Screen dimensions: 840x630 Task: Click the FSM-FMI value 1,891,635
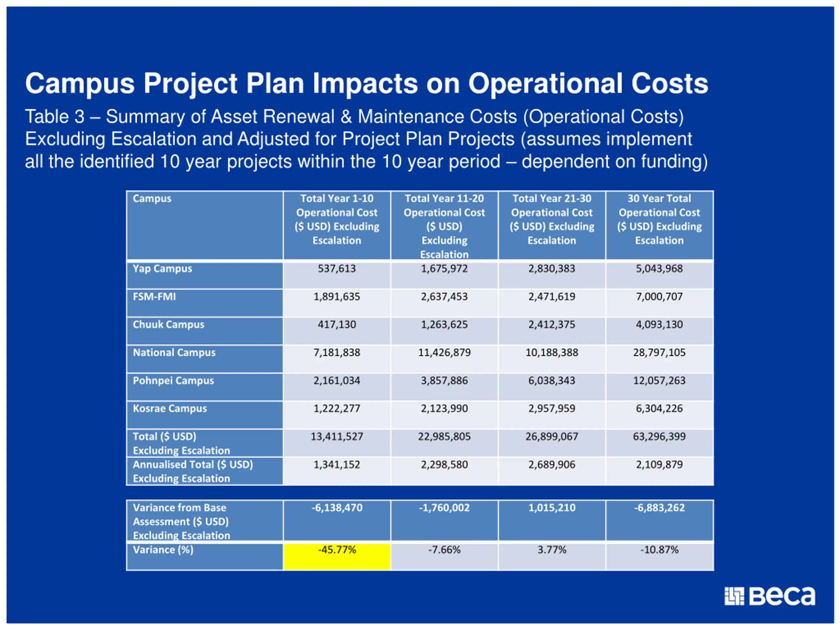click(337, 297)
